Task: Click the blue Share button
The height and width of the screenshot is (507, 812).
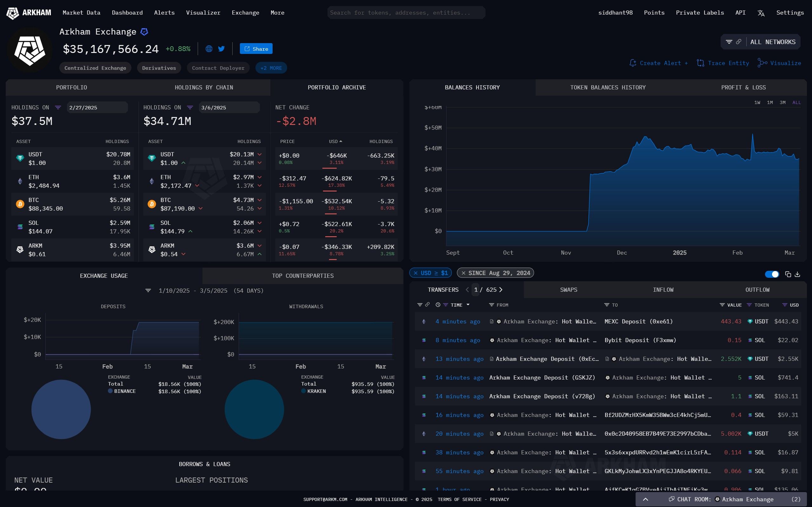Action: pyautogui.click(x=256, y=49)
